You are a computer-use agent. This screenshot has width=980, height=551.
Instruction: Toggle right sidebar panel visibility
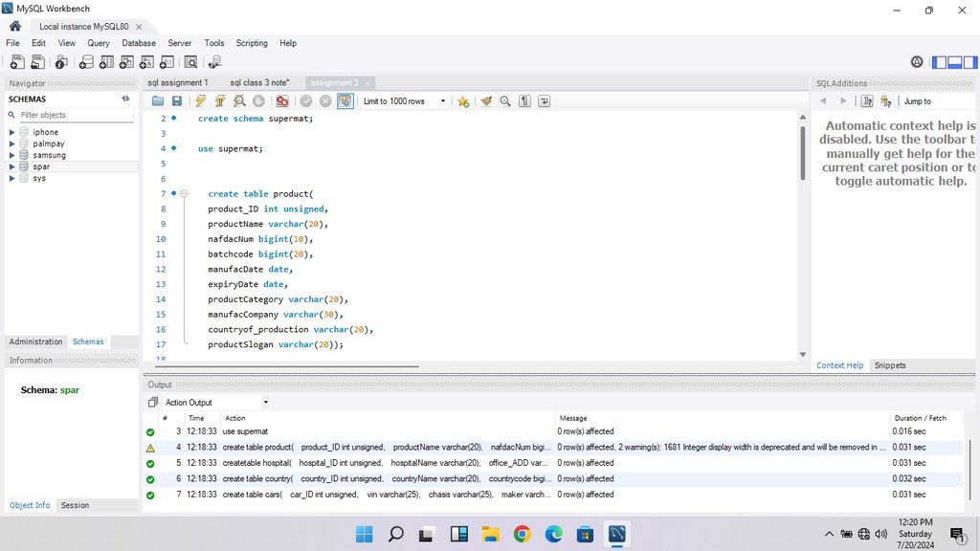point(970,62)
